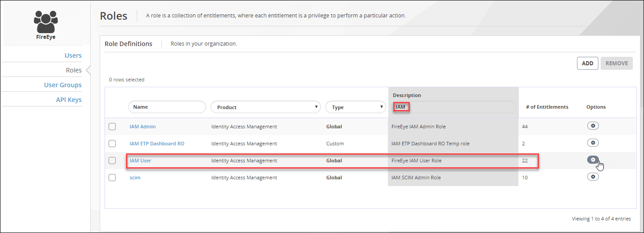Select the IAM User row checkbox
Image resolution: width=644 pixels, height=233 pixels.
click(112, 161)
